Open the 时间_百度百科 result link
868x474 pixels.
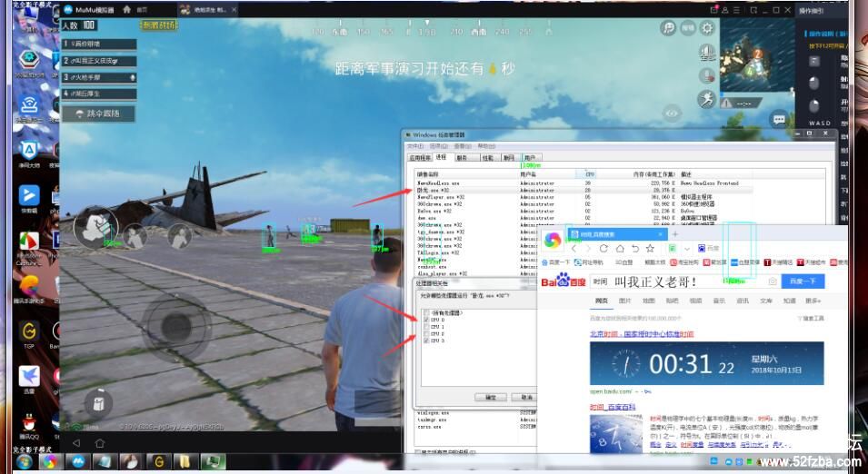point(613,408)
